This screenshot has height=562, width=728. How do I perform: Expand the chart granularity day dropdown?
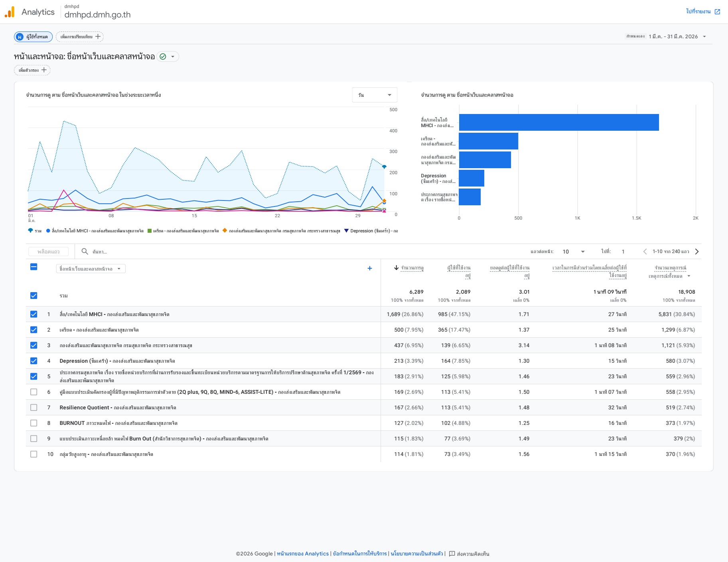(x=375, y=95)
